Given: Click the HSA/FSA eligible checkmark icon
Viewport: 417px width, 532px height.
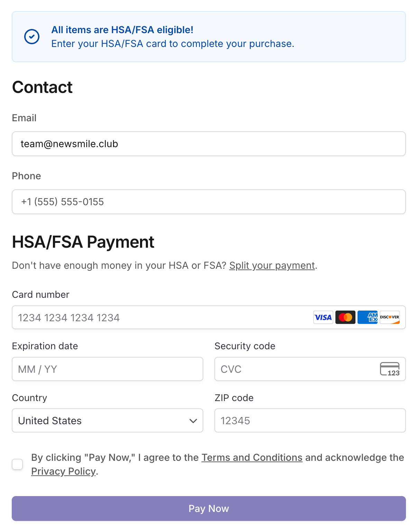Looking at the screenshot, I should [32, 37].
